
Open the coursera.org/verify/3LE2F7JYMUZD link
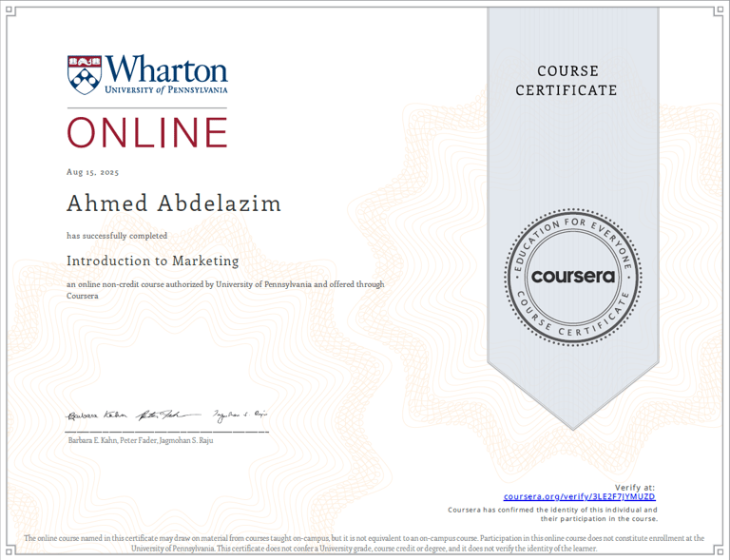click(579, 496)
